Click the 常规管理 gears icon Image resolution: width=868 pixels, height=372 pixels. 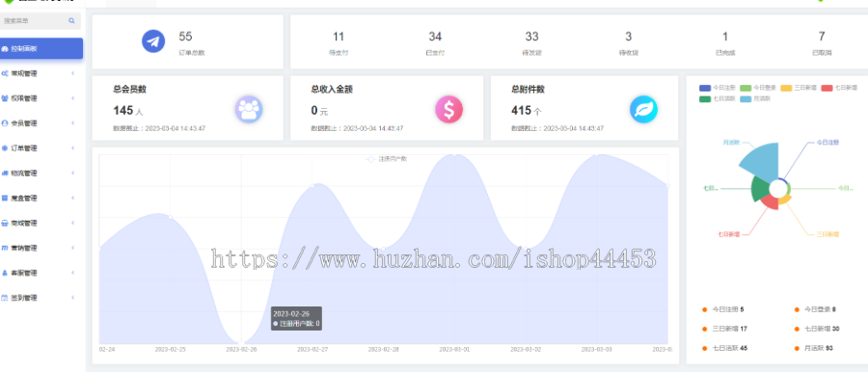click(x=5, y=73)
